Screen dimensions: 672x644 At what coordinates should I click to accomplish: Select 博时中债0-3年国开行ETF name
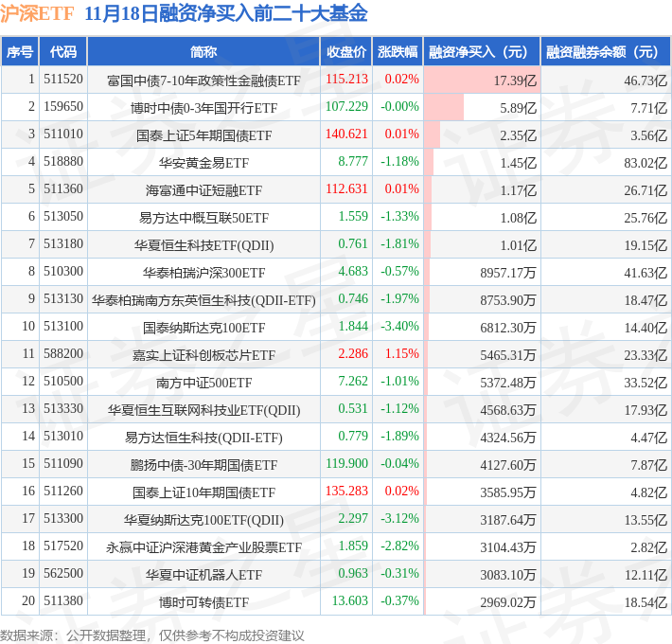[x=203, y=108]
